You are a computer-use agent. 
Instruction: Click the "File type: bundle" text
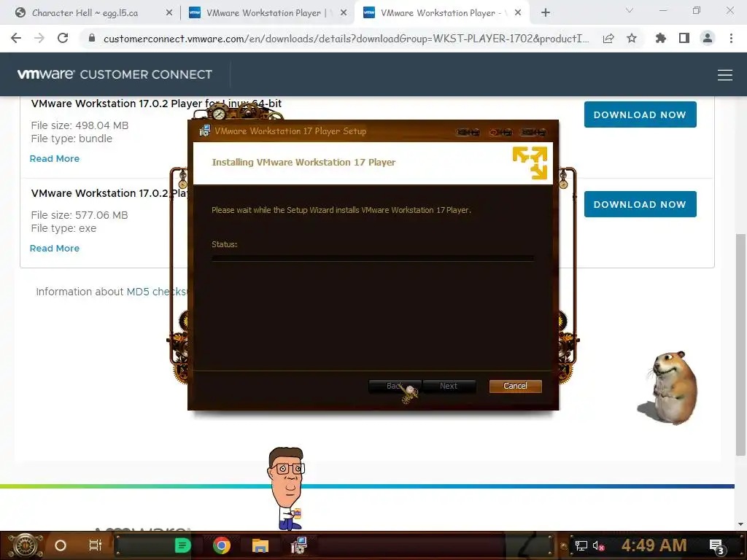point(71,139)
